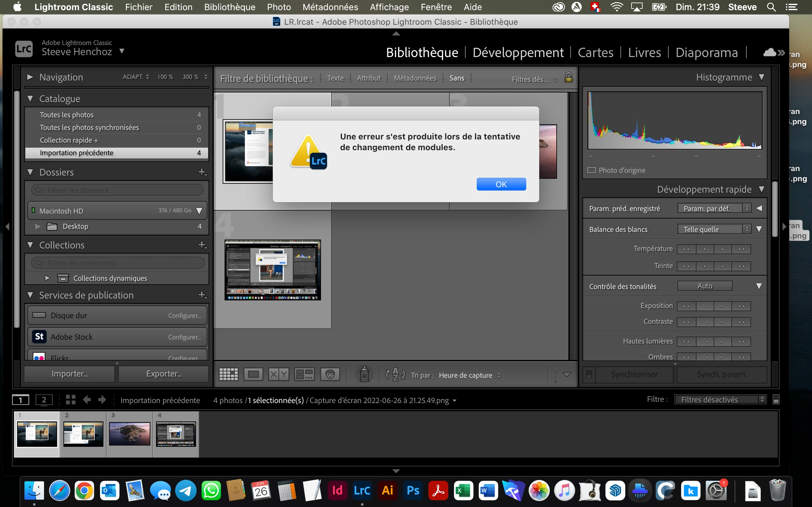Open the XY compare view
This screenshot has height=507, width=812.
[x=278, y=374]
